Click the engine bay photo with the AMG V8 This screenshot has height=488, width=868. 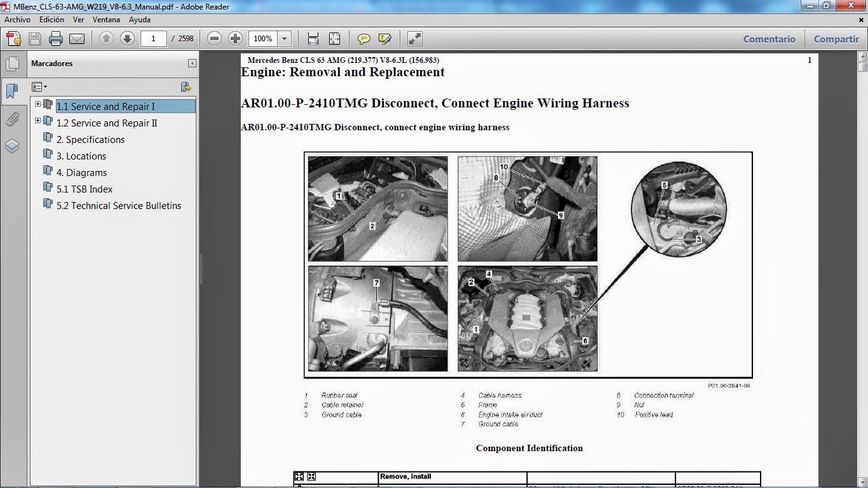pyautogui.click(x=527, y=318)
